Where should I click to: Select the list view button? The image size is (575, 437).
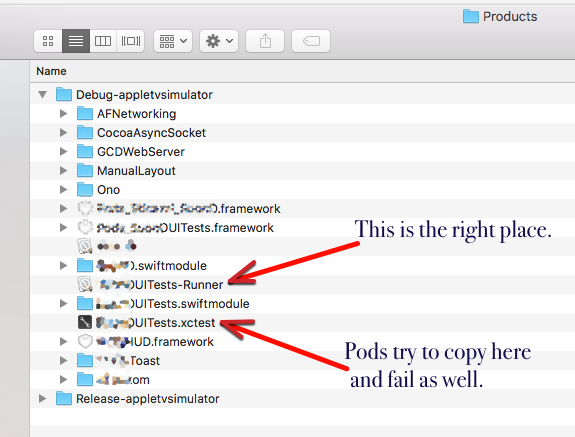[76, 41]
